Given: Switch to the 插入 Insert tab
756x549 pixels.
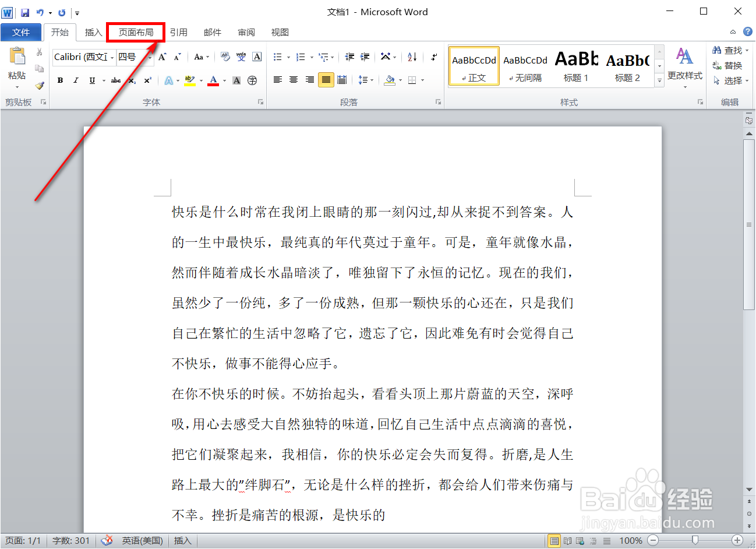Looking at the screenshot, I should (93, 32).
